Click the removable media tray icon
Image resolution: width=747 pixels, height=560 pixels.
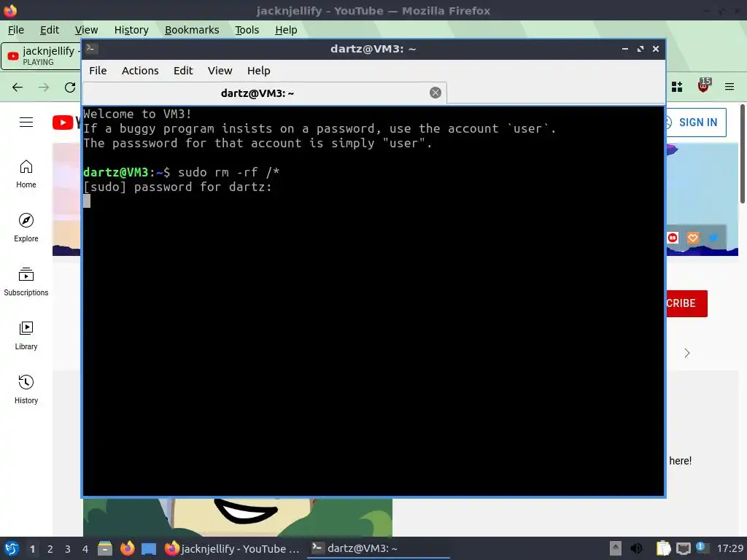click(616, 548)
